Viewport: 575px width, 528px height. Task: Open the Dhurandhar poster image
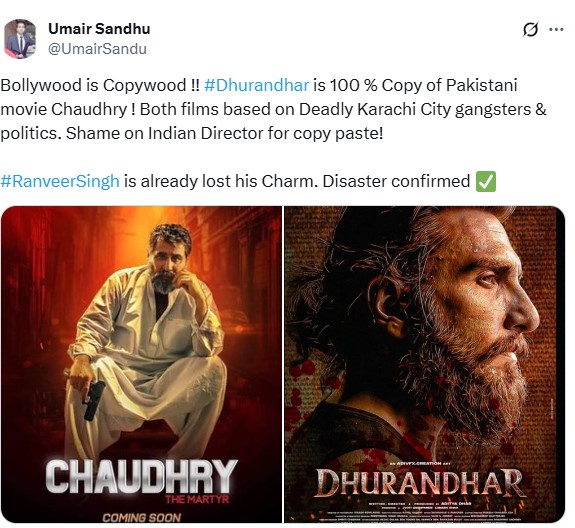[425, 364]
